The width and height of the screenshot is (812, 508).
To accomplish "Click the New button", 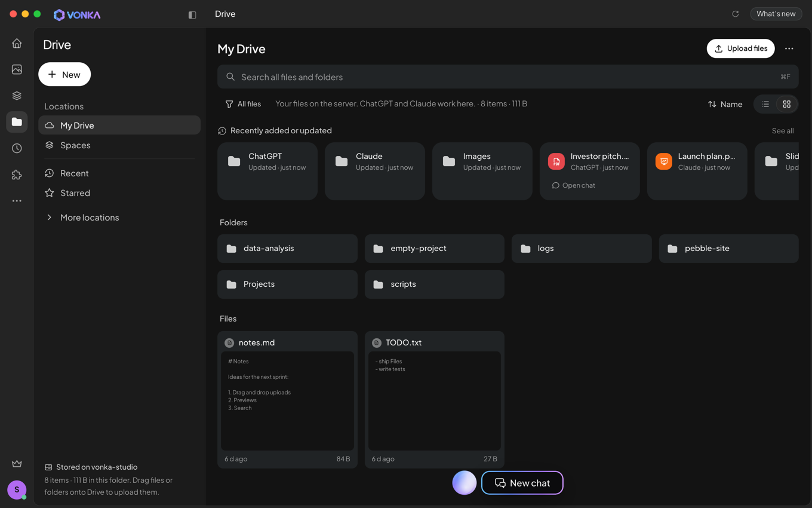I will coord(64,74).
